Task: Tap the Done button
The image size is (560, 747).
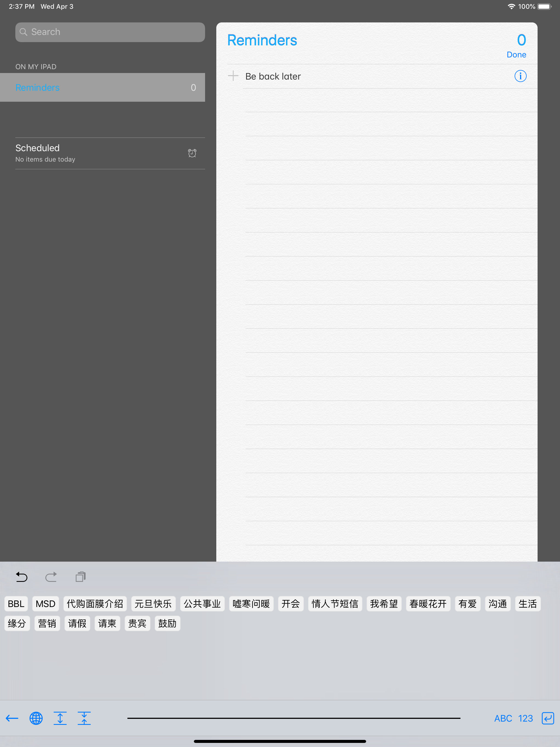Action: tap(516, 55)
